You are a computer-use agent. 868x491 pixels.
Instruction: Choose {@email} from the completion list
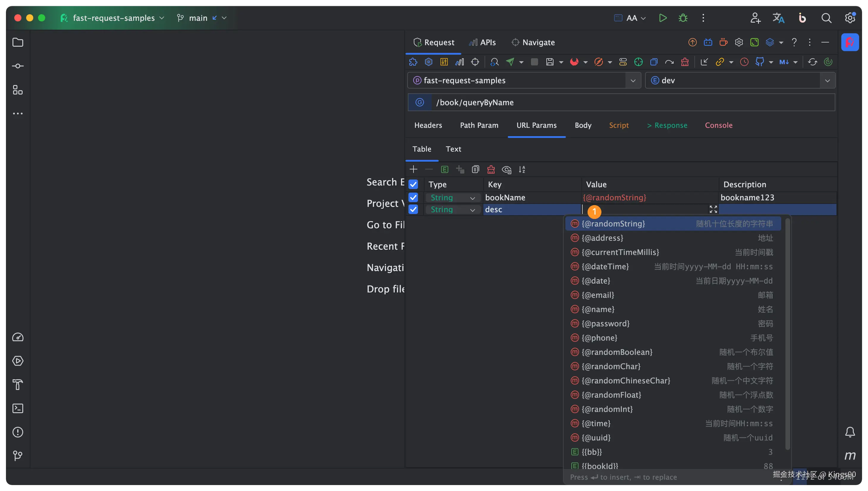pyautogui.click(x=673, y=295)
